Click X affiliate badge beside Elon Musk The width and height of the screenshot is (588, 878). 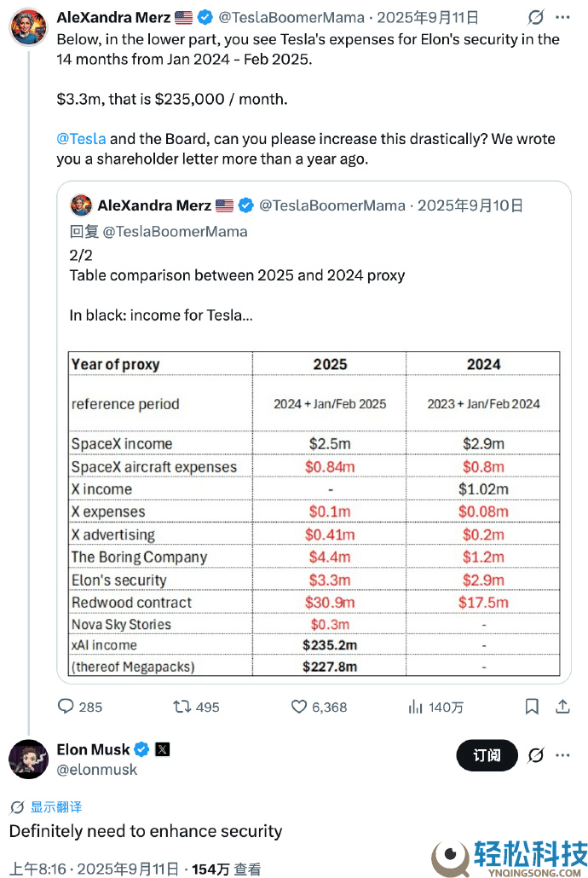point(163,749)
